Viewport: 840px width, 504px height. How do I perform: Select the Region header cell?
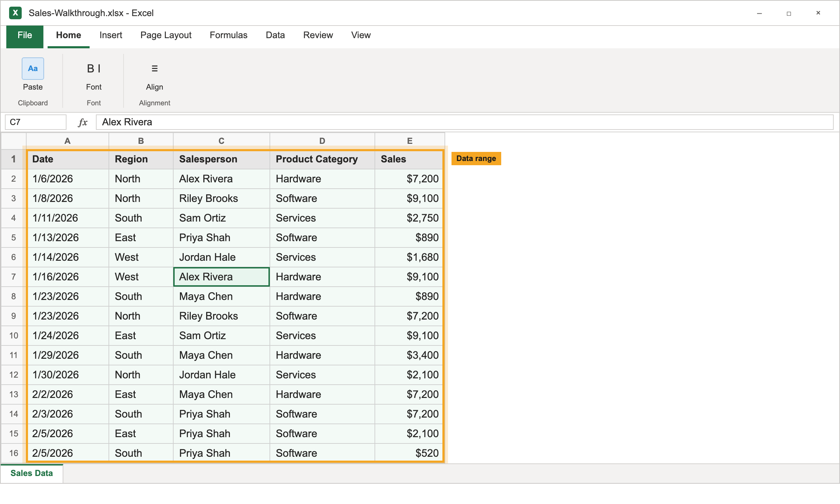point(141,159)
